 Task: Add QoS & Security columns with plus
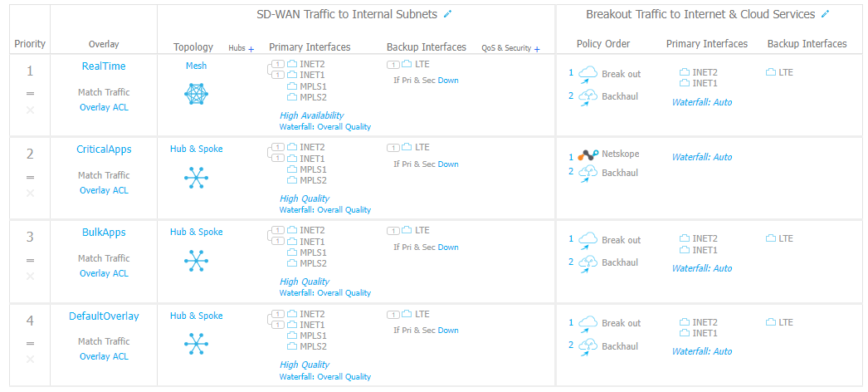537,49
